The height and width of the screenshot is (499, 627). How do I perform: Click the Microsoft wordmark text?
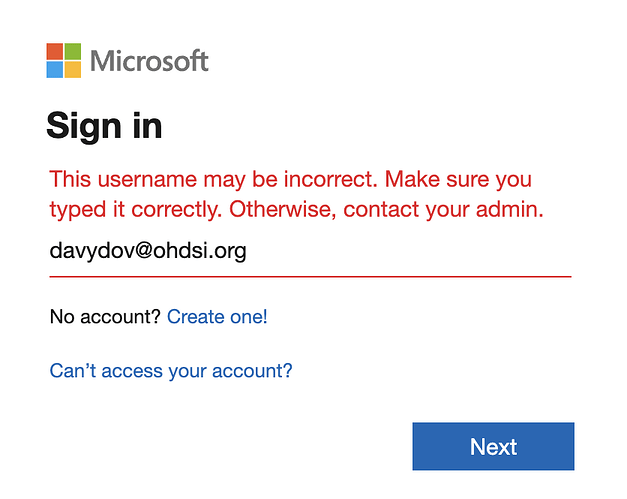tap(149, 61)
